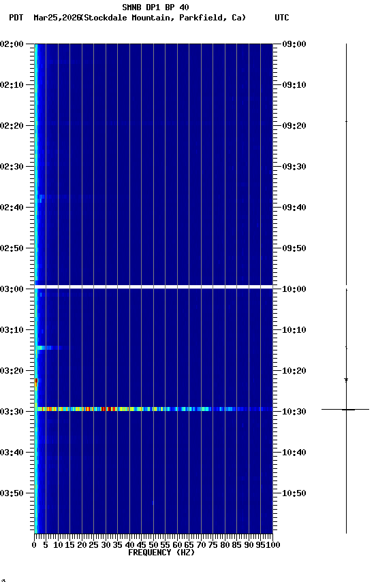Click the 03:40 PDT time label
376x588 pixels.
12,453
